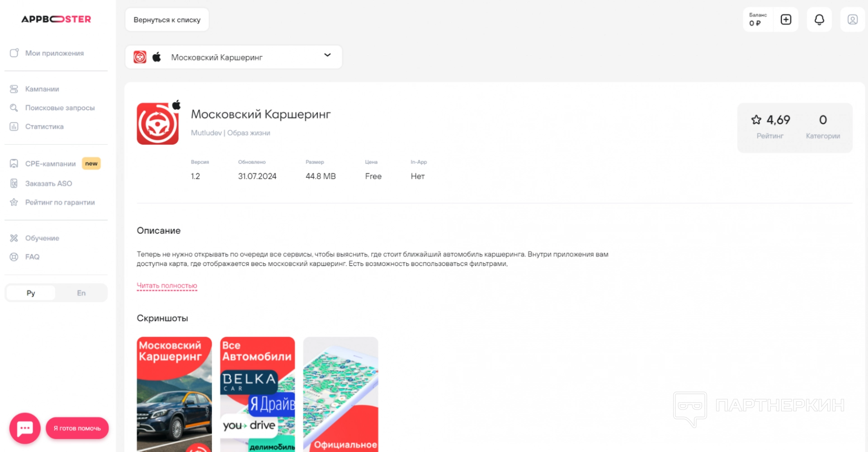This screenshot has height=452, width=868.
Task: Switch language to Ру
Action: (x=31, y=293)
